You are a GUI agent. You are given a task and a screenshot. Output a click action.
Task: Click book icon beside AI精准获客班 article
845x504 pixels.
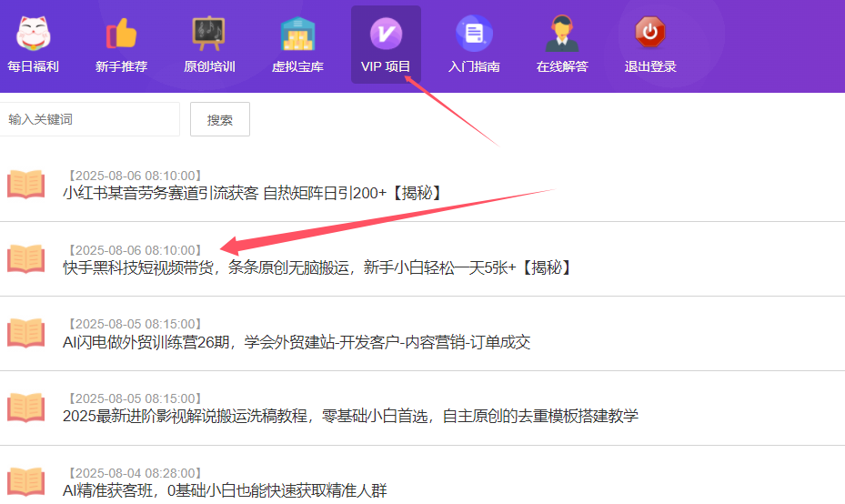[x=25, y=482]
